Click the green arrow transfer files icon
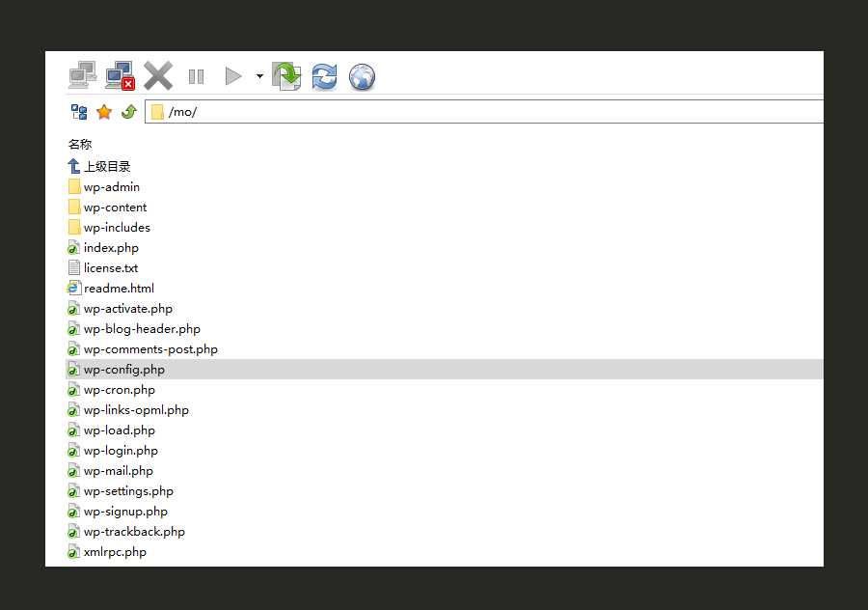 pyautogui.click(x=286, y=76)
